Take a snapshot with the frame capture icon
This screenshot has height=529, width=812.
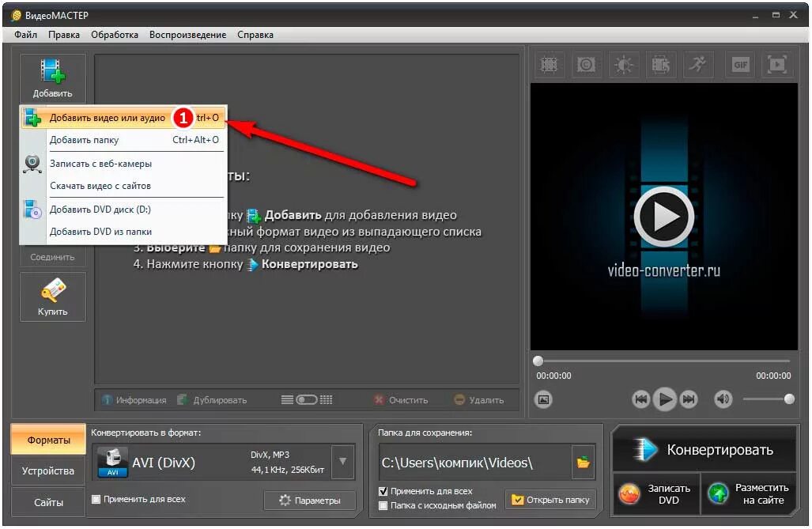tap(543, 399)
